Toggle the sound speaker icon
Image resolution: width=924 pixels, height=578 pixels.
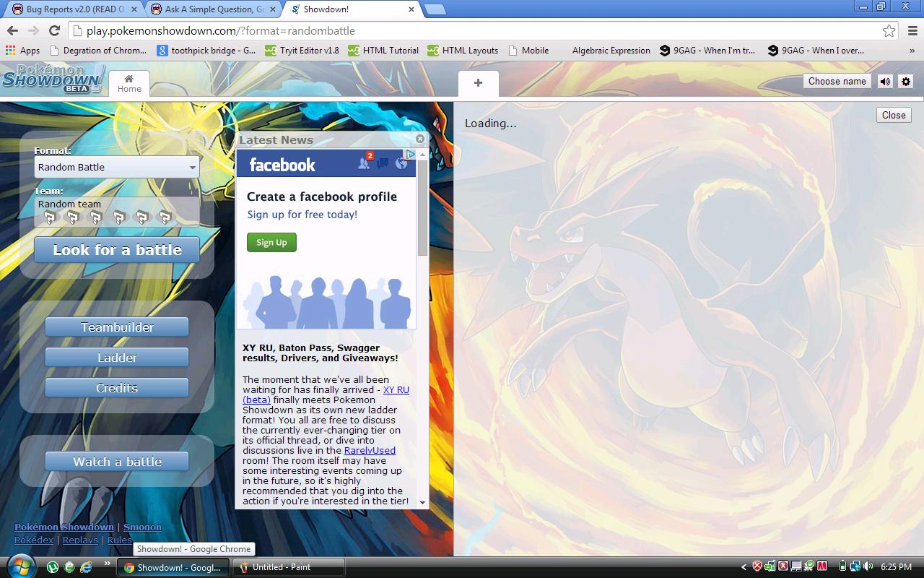[x=885, y=82]
